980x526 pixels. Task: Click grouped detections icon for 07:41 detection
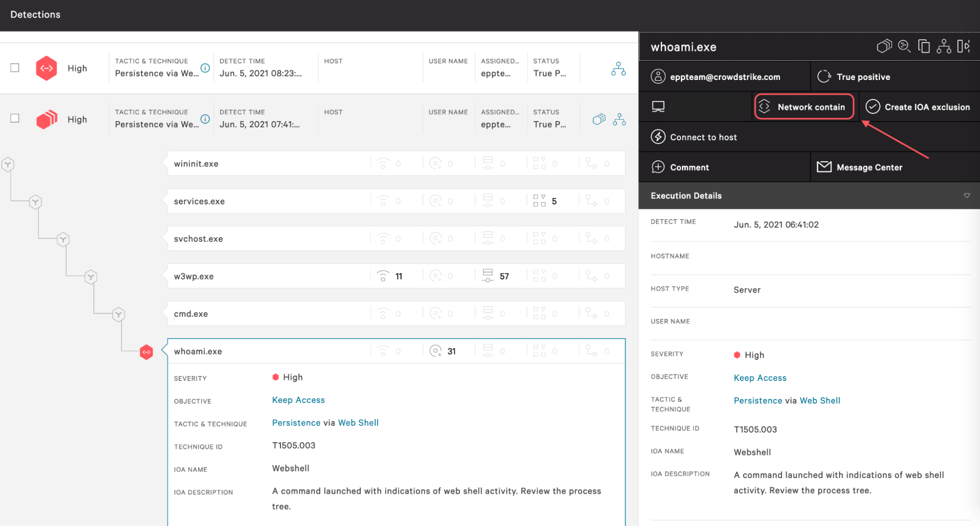(599, 119)
